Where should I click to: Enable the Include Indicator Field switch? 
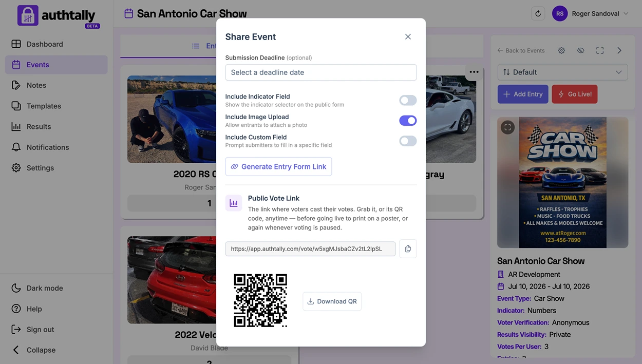[408, 100]
